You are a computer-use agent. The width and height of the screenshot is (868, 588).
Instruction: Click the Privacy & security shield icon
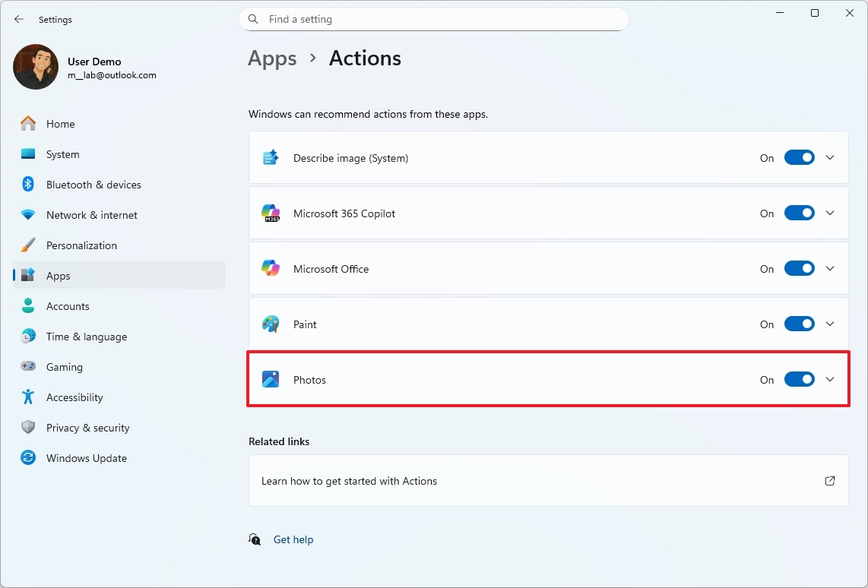coord(27,427)
